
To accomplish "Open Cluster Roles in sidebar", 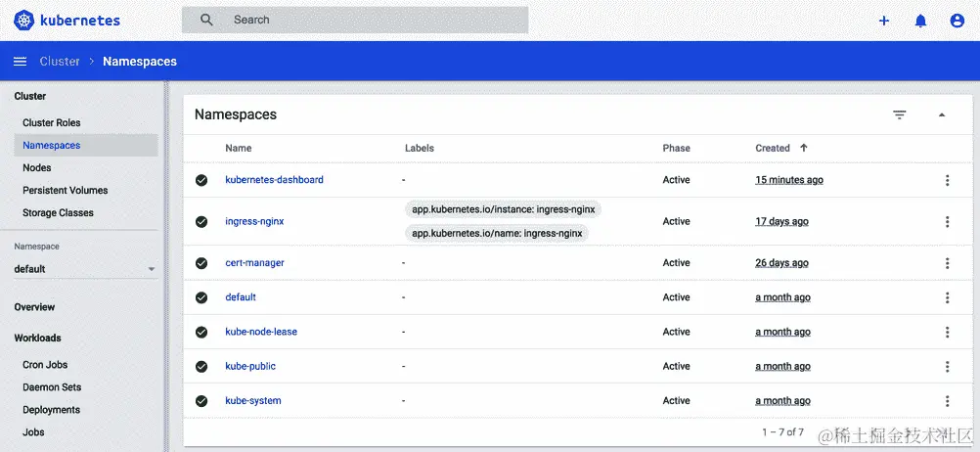I will click(52, 122).
